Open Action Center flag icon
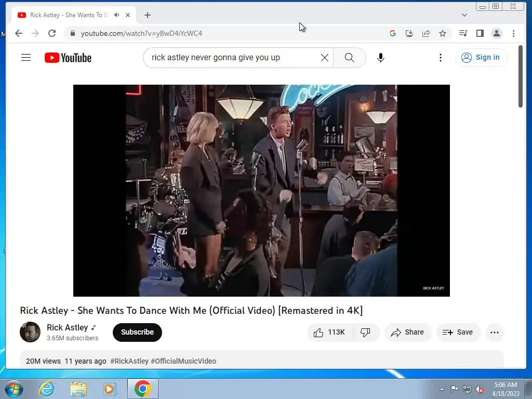The height and width of the screenshot is (399, 532). [x=454, y=389]
